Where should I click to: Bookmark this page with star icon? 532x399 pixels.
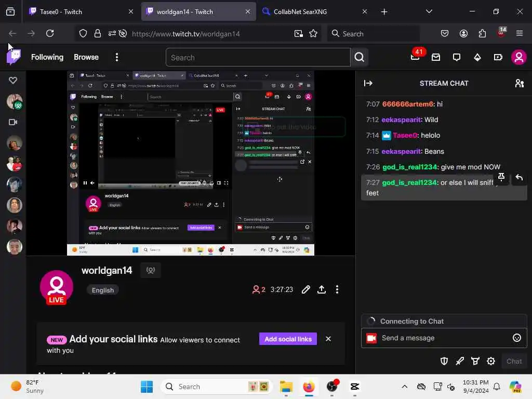coord(313,34)
